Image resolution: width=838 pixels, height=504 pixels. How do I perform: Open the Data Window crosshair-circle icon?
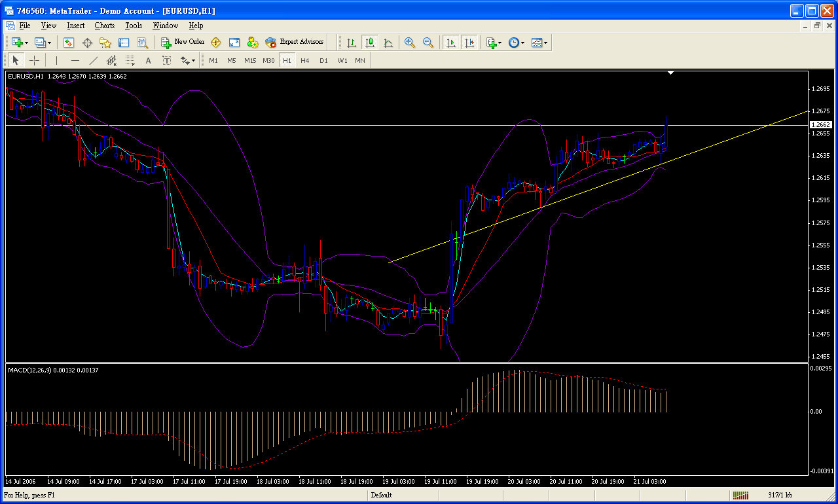click(87, 43)
